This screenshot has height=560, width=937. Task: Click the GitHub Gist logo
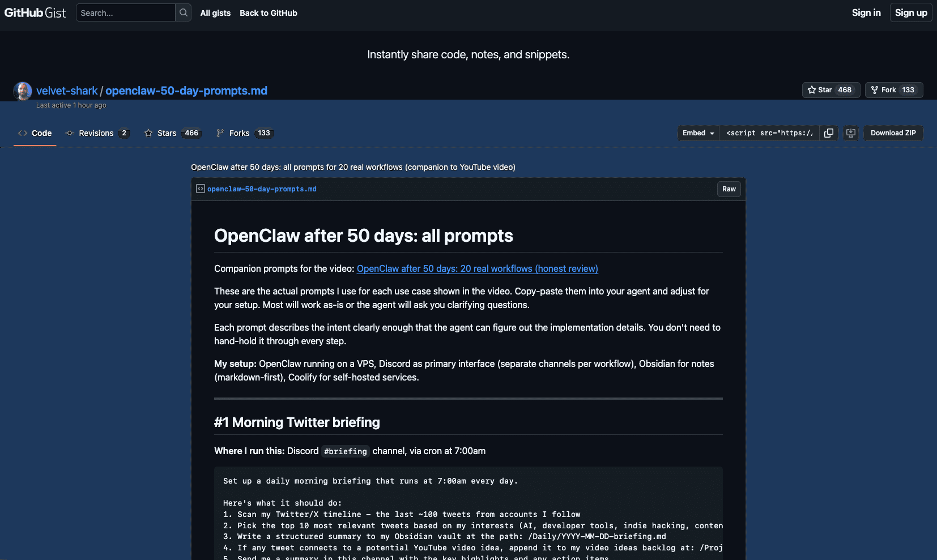pyautogui.click(x=35, y=12)
